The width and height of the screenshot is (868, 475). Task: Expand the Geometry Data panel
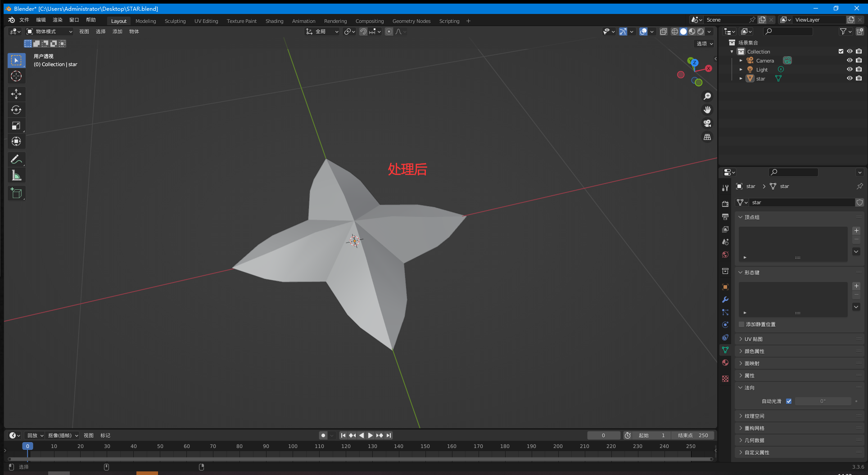coord(740,440)
